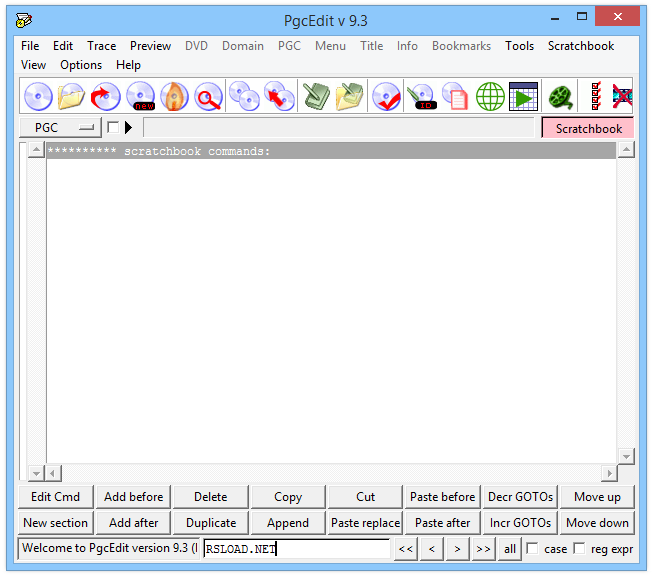
Task: Click the Paste before button
Action: [442, 497]
